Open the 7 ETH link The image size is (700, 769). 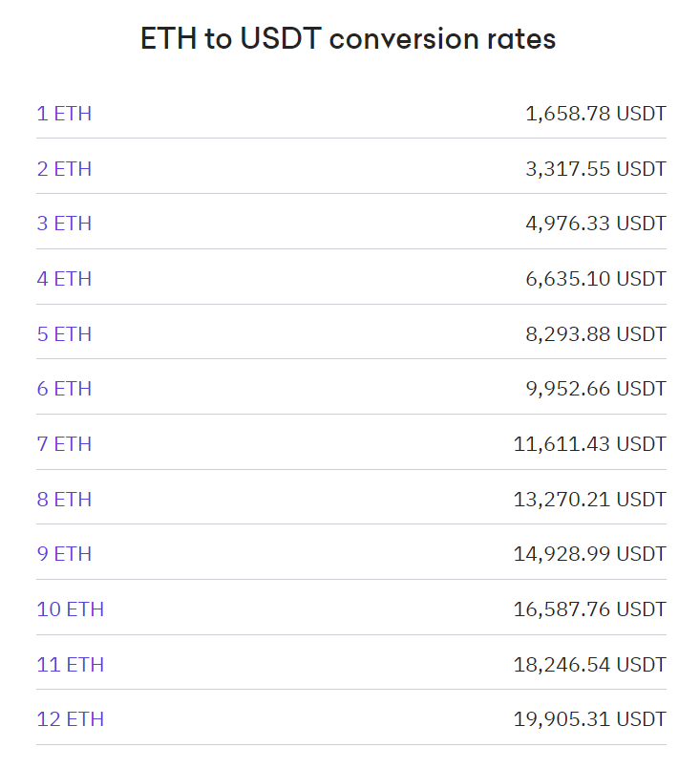[x=64, y=444]
